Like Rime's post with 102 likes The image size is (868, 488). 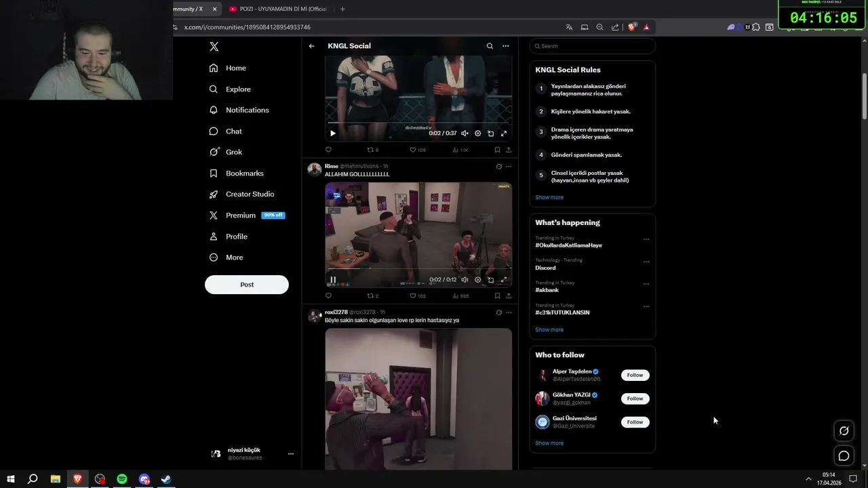(417, 296)
